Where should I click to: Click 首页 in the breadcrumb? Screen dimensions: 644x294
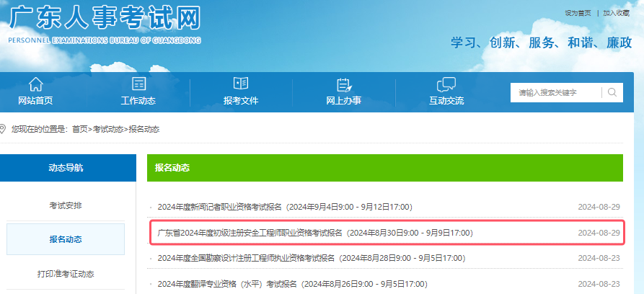point(79,129)
